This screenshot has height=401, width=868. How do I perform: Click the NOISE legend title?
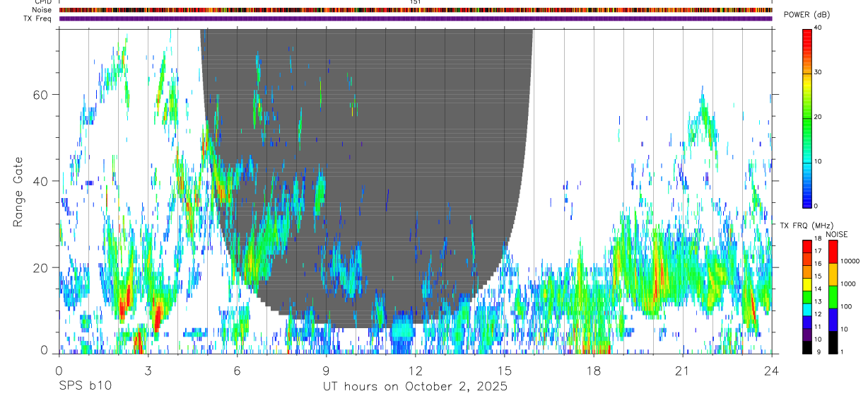838,234
